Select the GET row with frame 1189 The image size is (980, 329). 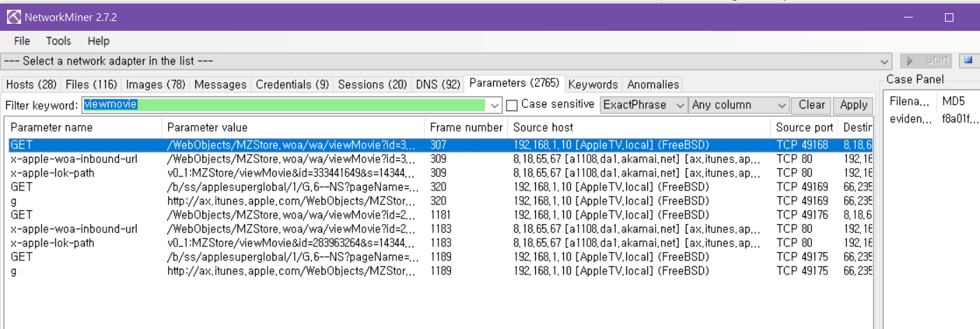439,257
